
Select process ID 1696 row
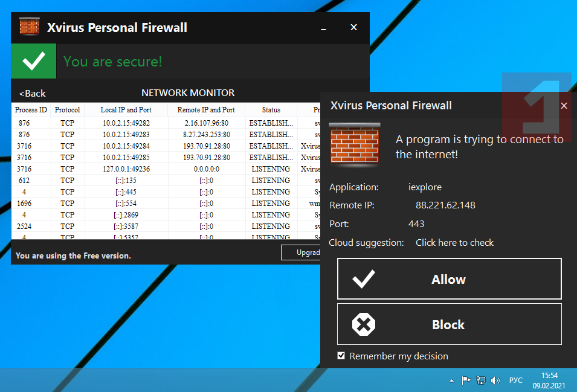click(x=166, y=204)
